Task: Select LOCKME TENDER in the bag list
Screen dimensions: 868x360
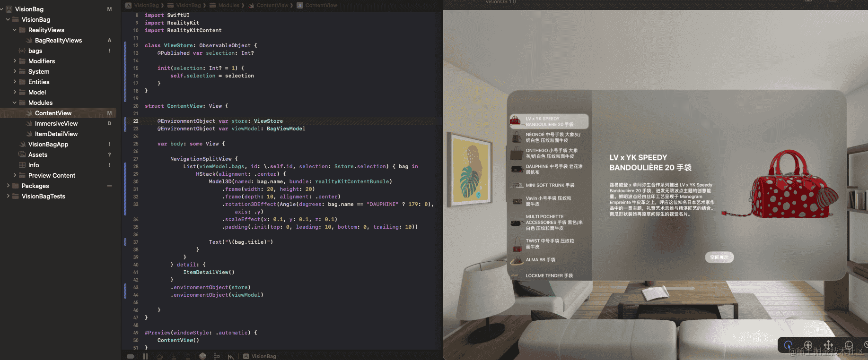Action: coord(549,275)
